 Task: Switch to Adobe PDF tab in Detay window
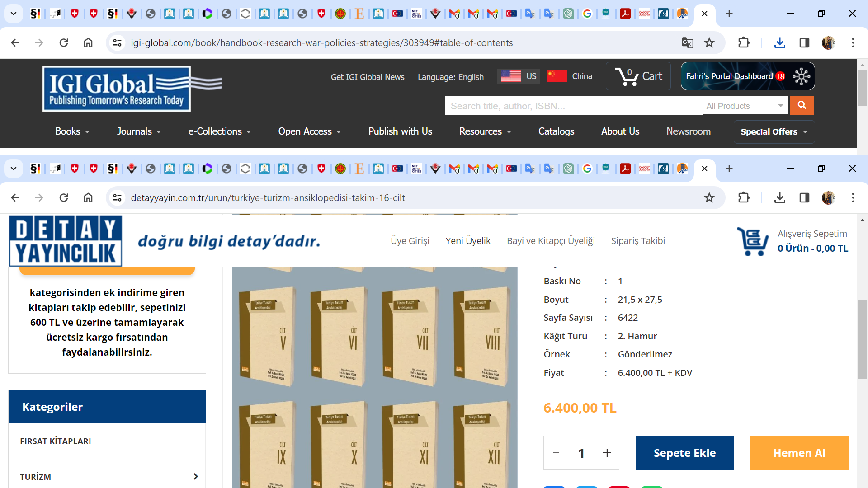[625, 169]
